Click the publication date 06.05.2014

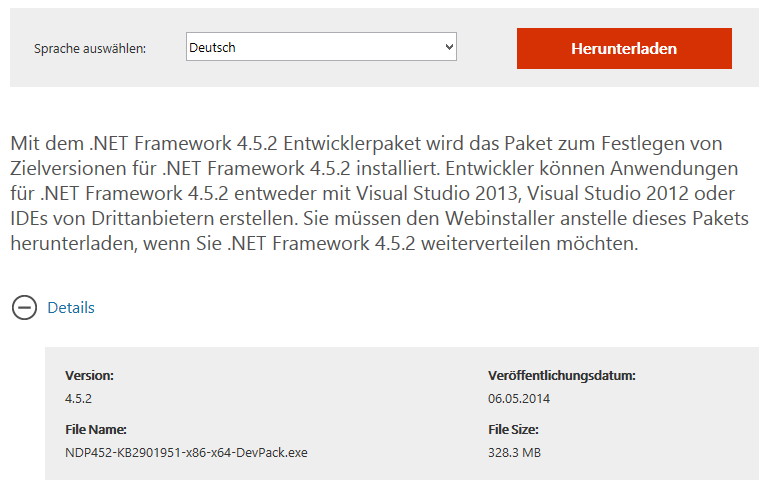[x=519, y=398]
